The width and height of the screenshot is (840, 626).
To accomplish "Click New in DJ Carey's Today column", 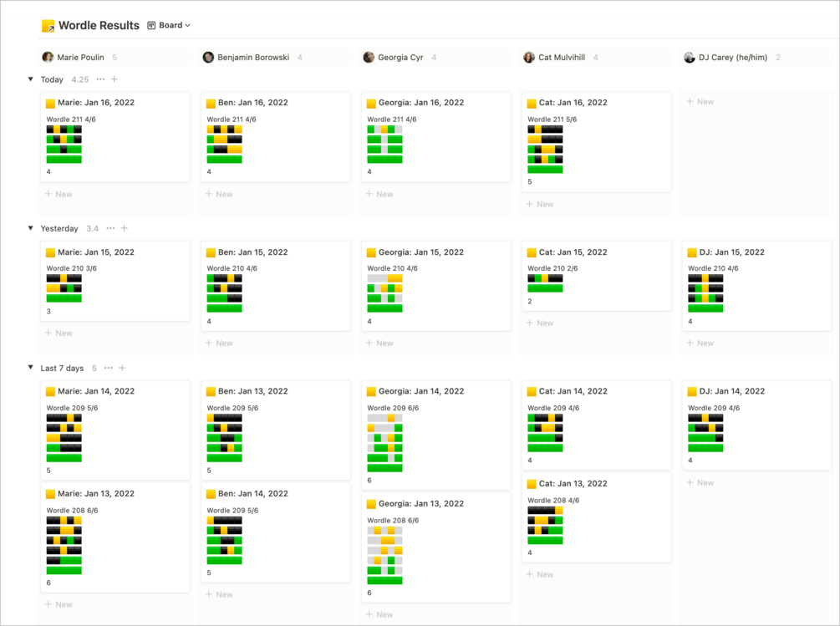I will tap(700, 102).
